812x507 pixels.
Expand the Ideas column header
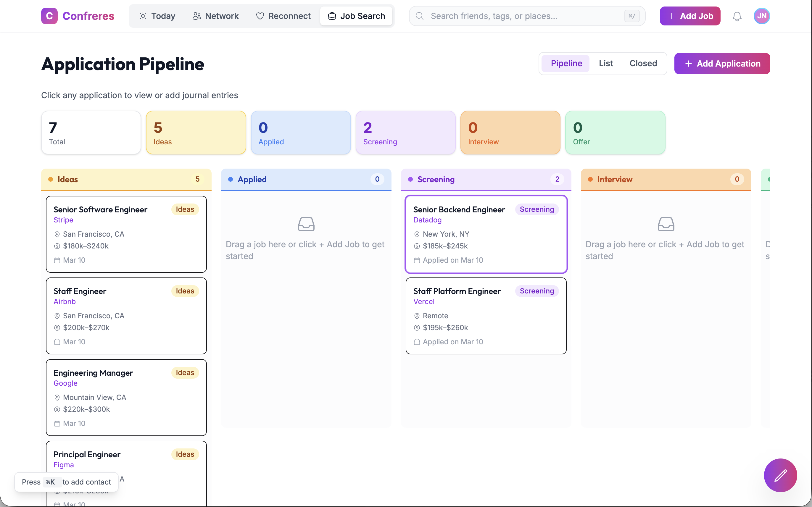coord(126,179)
